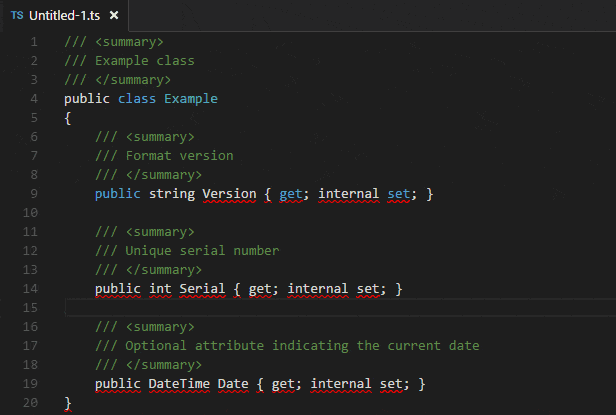Click the 'Optional attribute' comment on line 17
The height and width of the screenshot is (415, 616).
[x=194, y=346]
